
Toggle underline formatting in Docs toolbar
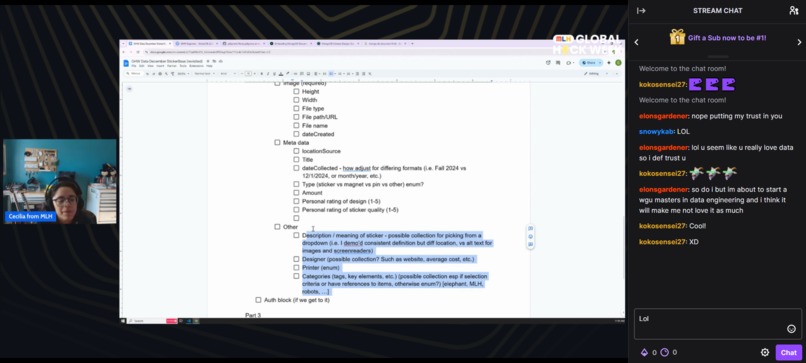point(274,74)
